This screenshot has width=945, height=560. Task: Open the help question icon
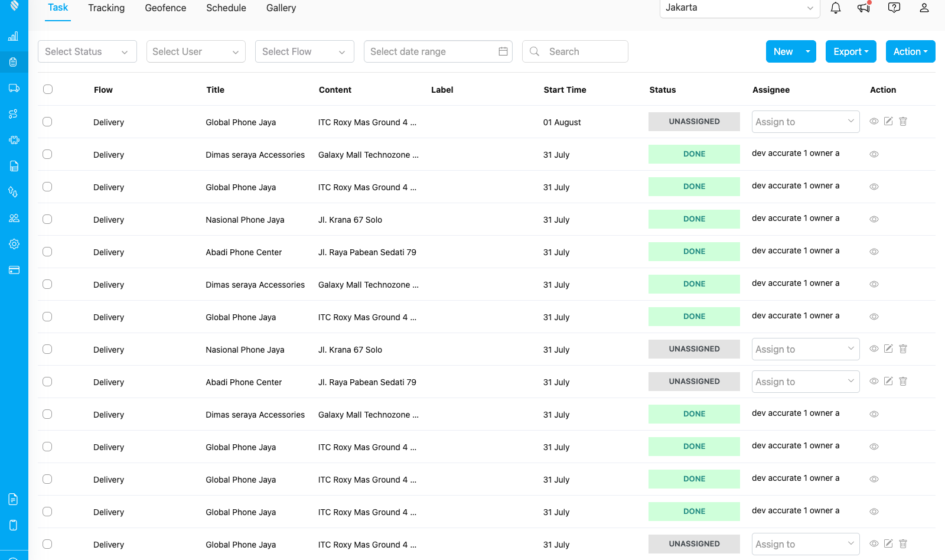tap(894, 8)
